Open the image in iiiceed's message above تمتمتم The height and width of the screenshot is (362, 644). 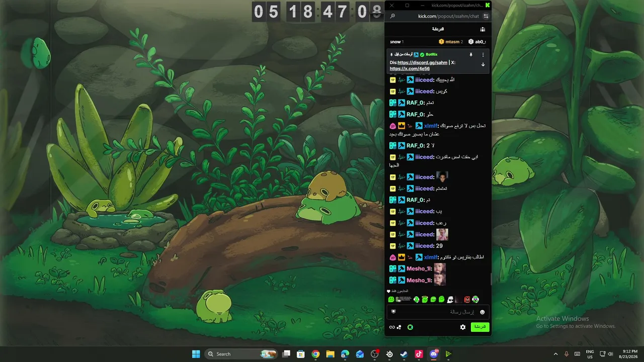click(442, 176)
